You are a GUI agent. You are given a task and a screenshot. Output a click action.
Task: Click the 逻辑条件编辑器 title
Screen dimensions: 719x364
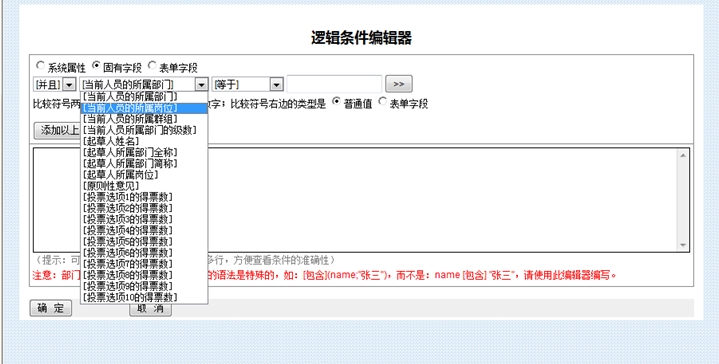[361, 38]
